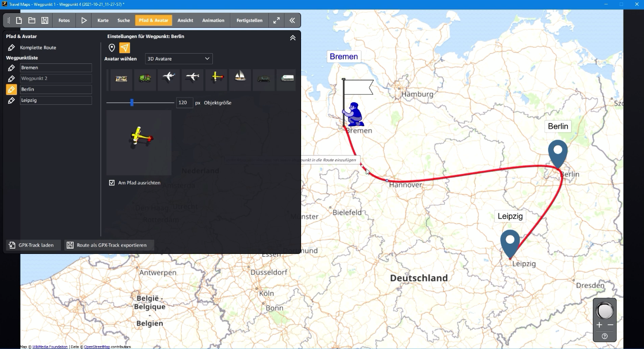Edit the Leipzig waypoint pencil icon
The width and height of the screenshot is (644, 349).
coord(11,100)
